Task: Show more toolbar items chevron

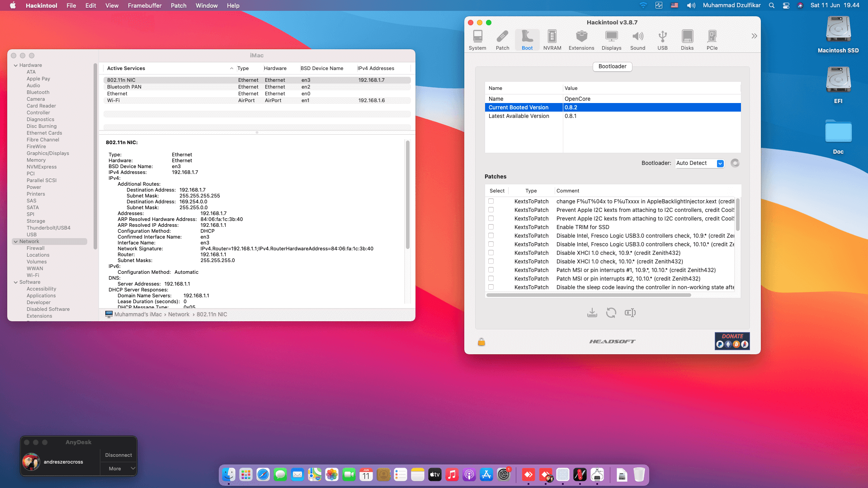Action: pyautogui.click(x=754, y=36)
